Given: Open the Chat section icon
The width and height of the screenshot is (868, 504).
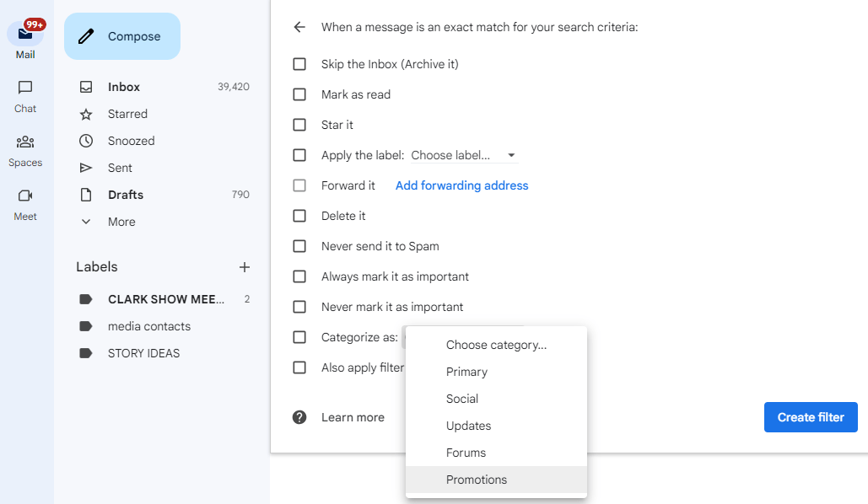Looking at the screenshot, I should click(25, 88).
